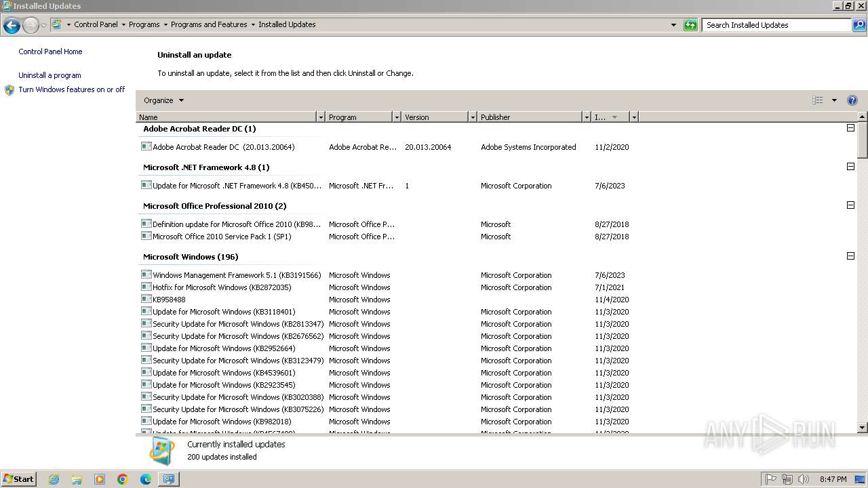Click the Back navigation arrow
This screenshot has width=868, height=488.
pos(12,26)
